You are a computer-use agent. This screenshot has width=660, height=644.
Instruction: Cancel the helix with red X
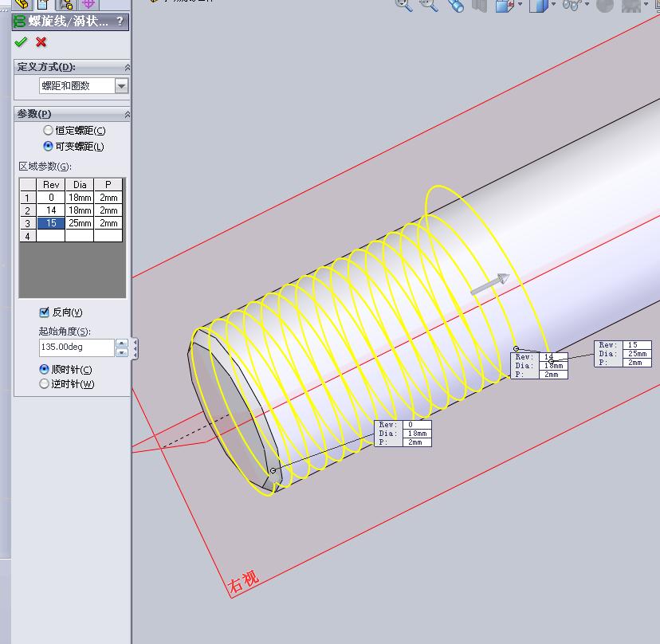41,42
